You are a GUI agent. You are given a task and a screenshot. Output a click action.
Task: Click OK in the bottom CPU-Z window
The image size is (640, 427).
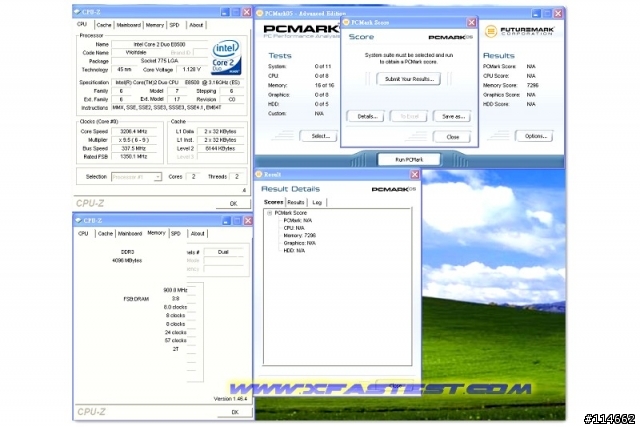point(235,412)
